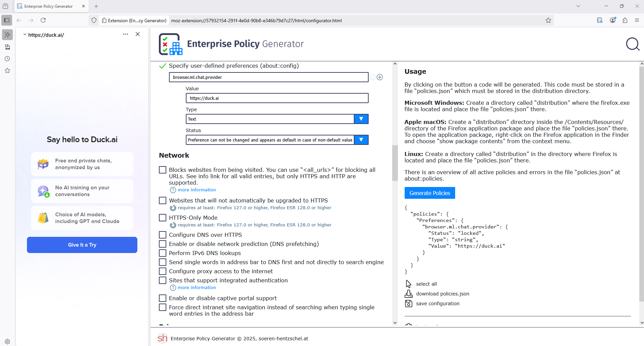644x346 pixels.
Task: Open the Status dropdown for the preference
Action: [277, 140]
